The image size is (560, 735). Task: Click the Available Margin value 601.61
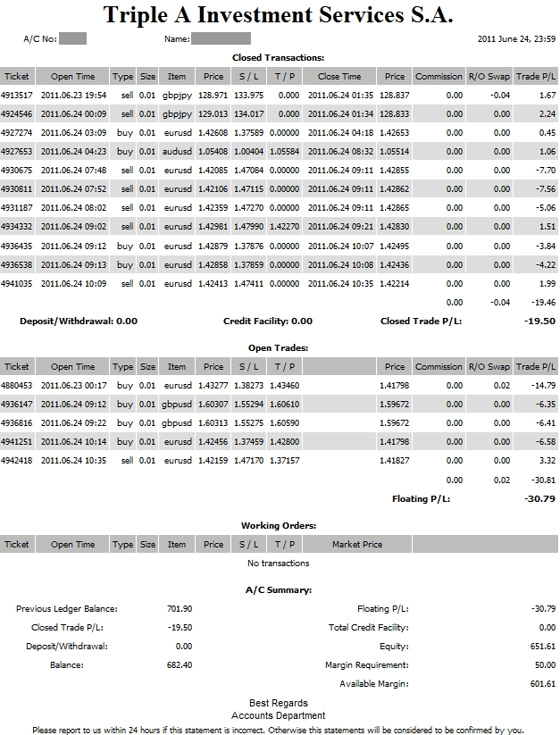(x=541, y=684)
